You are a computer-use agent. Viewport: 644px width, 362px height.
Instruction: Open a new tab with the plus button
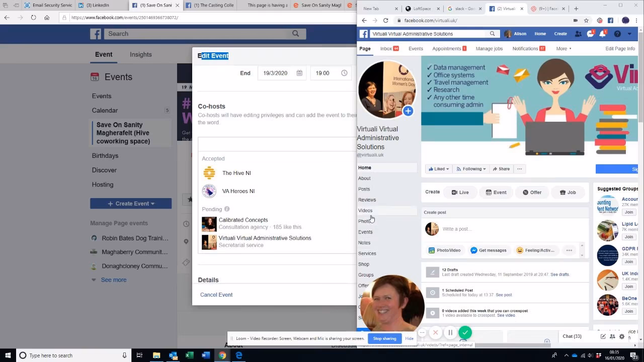point(576,9)
